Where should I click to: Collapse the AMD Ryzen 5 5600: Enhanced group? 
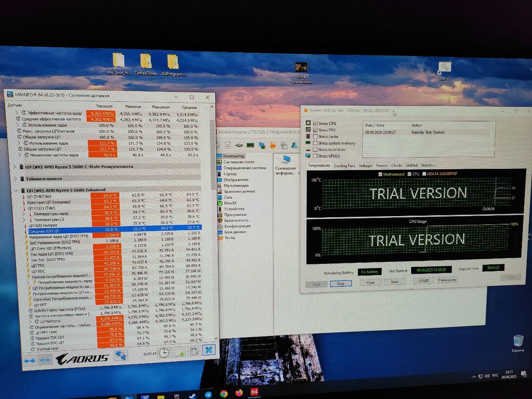(x=16, y=191)
